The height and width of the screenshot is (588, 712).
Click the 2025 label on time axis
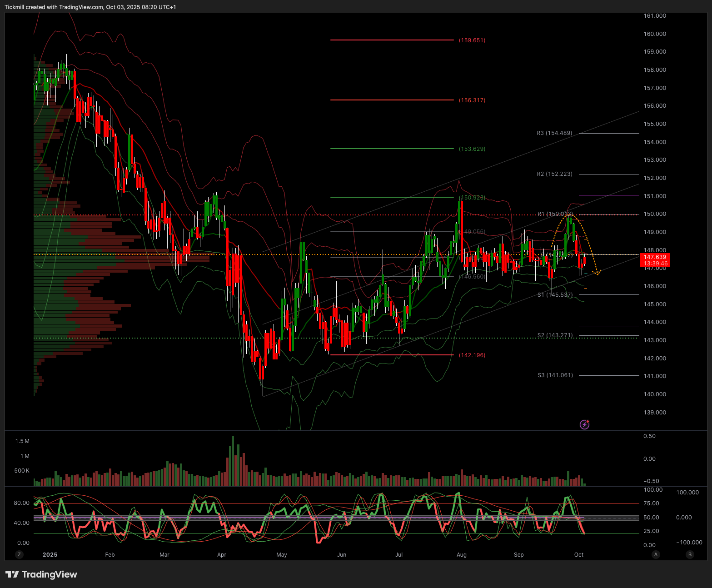[x=50, y=555]
